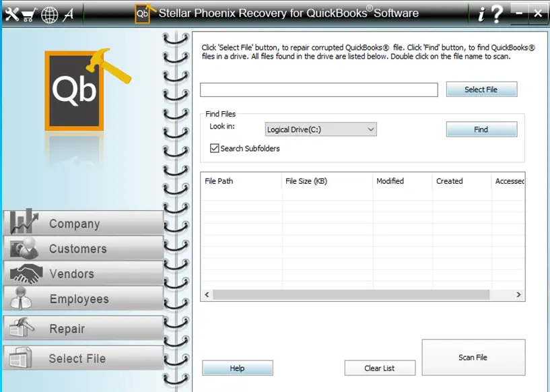Expand the Look in drive dropdown

coord(320,129)
